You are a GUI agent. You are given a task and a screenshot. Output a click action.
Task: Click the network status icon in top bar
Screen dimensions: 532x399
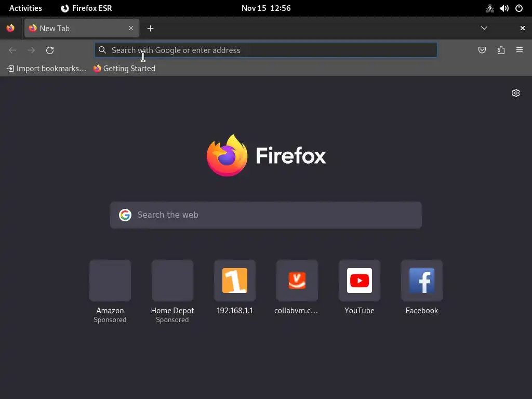[489, 8]
